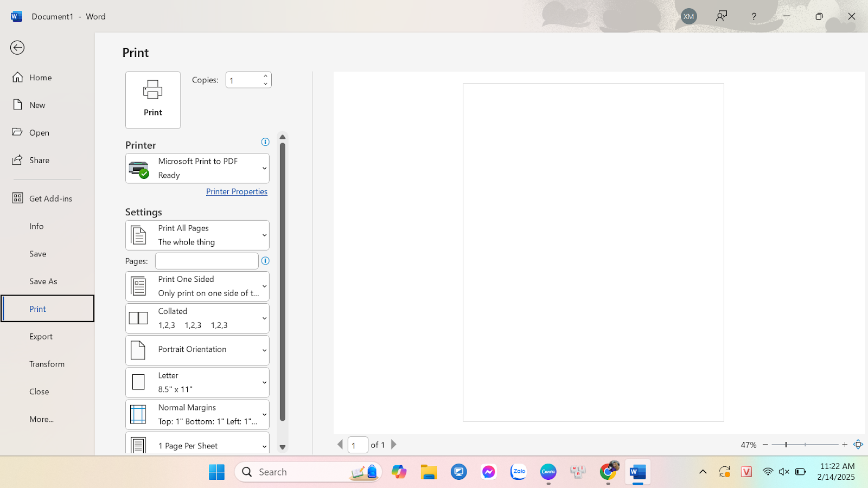Open Zalo from the taskbar
868x488 pixels.
519,472
